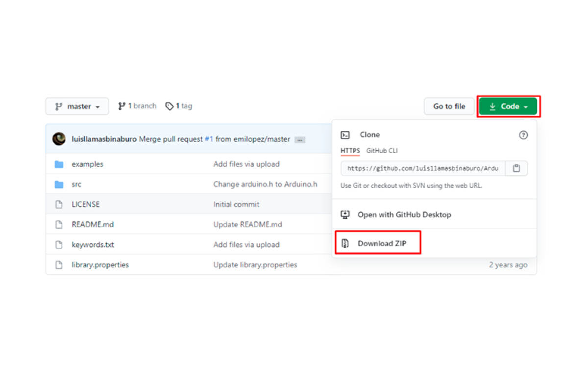Open the keywords.txt file name
This screenshot has height=368, width=588.
point(93,245)
